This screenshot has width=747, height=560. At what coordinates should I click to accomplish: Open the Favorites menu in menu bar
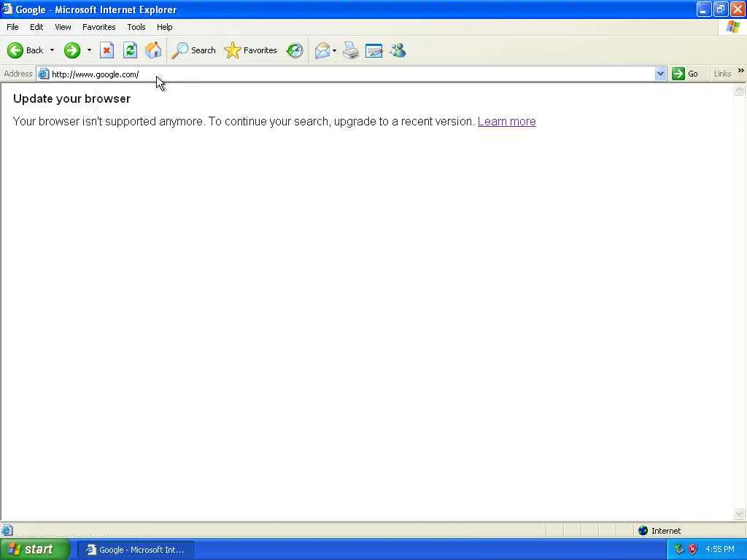pyautogui.click(x=99, y=27)
